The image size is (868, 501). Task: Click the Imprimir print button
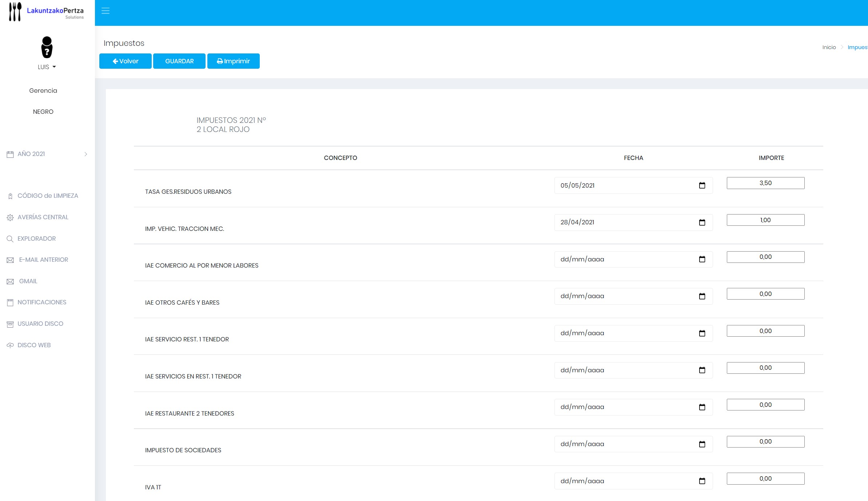click(234, 61)
